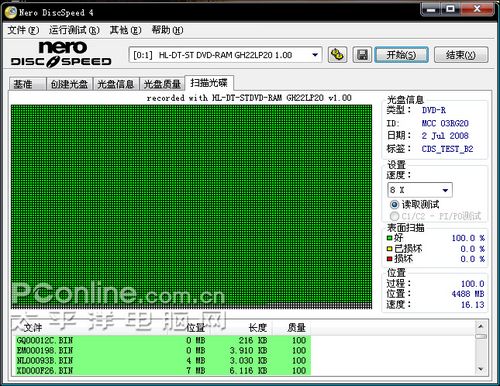Click the save floppy disk icon

tap(362, 55)
